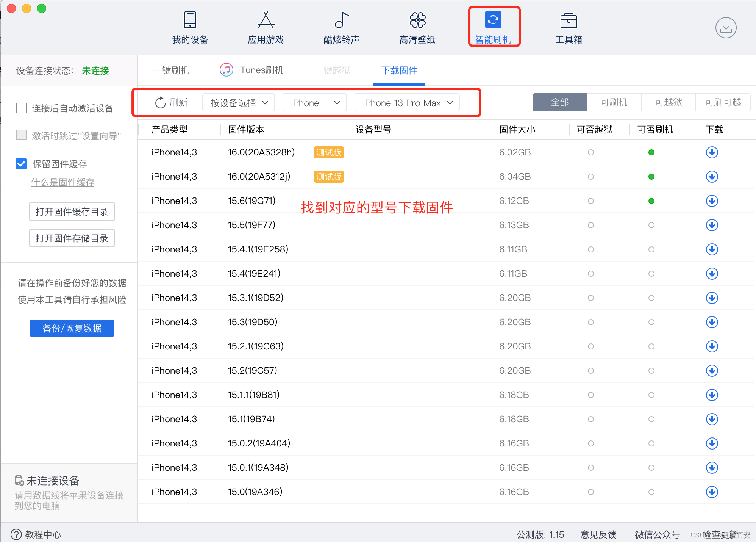Image resolution: width=756 pixels, height=542 pixels.
Task: Open download manager icon at top right
Action: (x=725, y=28)
